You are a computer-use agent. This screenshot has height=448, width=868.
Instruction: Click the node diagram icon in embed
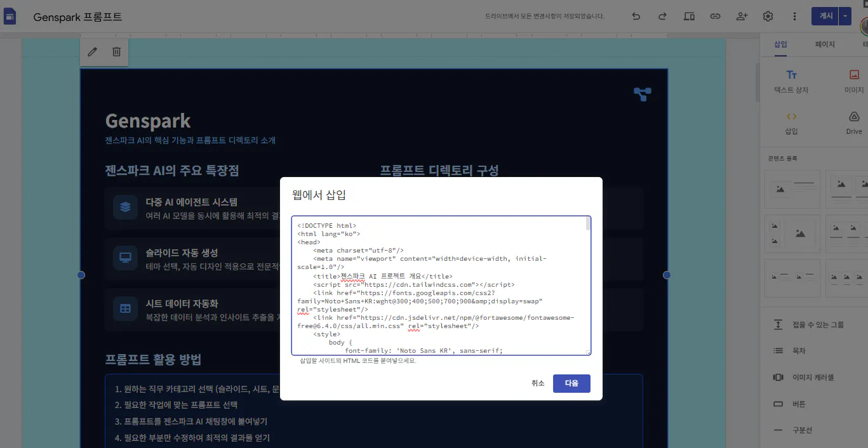point(642,95)
